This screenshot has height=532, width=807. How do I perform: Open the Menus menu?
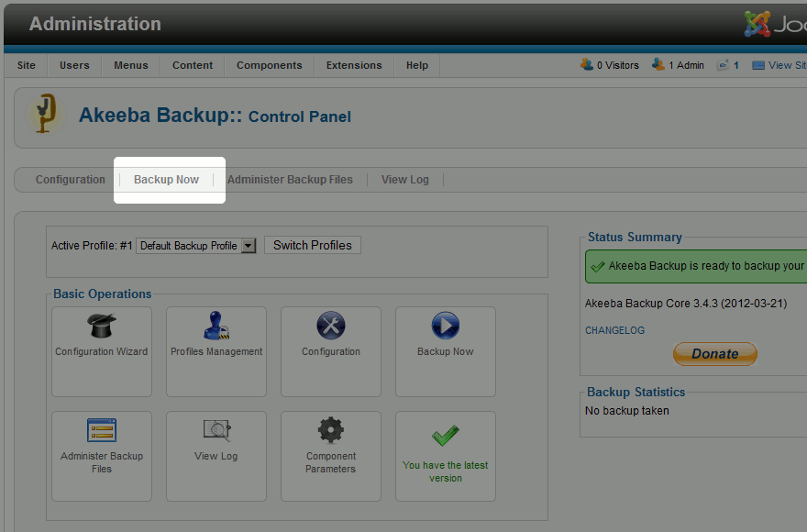(131, 65)
